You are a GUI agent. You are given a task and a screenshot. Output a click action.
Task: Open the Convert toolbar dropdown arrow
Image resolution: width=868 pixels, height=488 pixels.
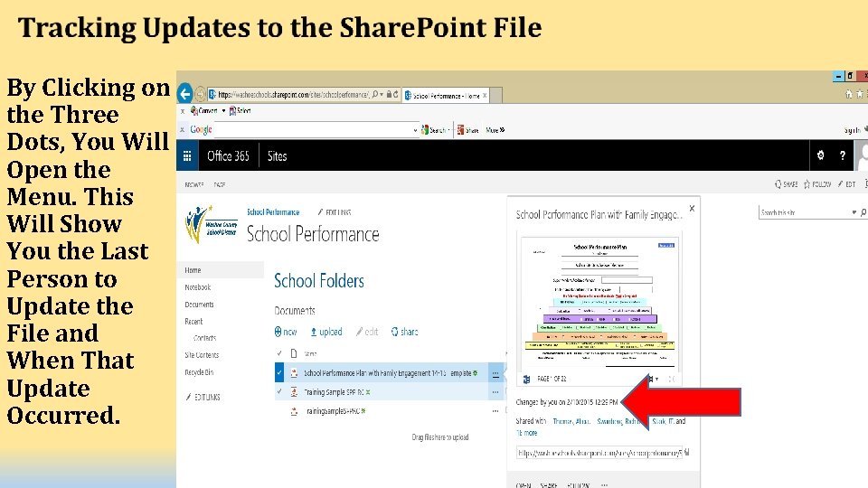click(223, 110)
